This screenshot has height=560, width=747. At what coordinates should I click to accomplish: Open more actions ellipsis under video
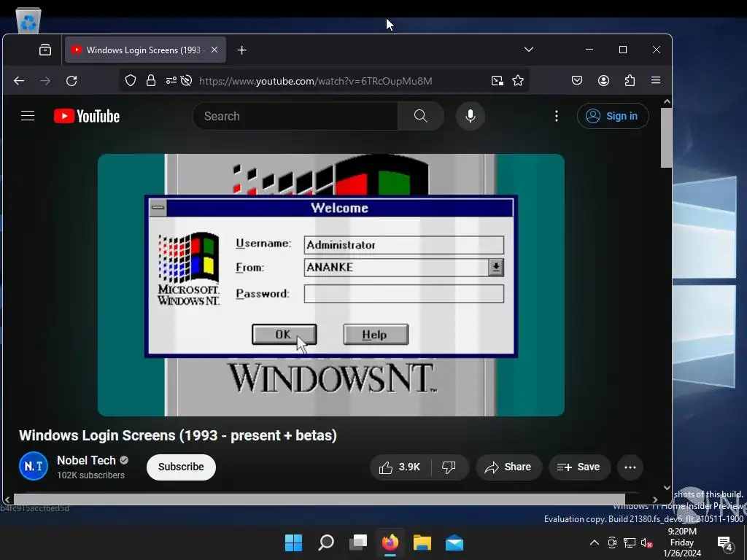[630, 467]
